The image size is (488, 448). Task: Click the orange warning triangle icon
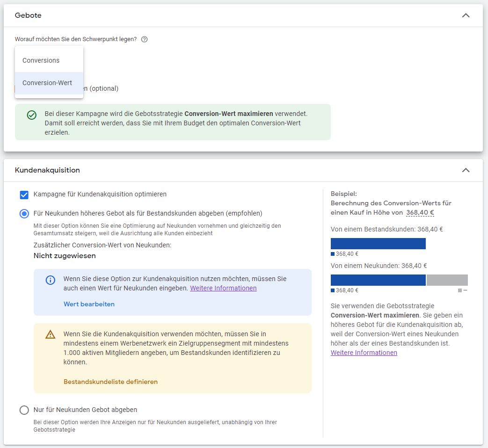(x=50, y=334)
